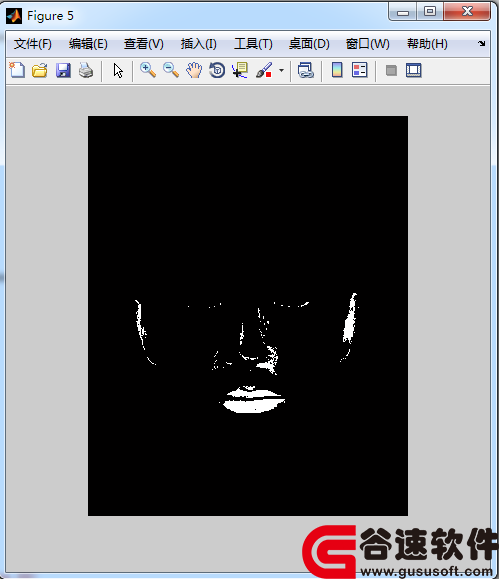Image resolution: width=499 pixels, height=579 pixels.
Task: Toggle the Brush data tool
Action: [264, 70]
